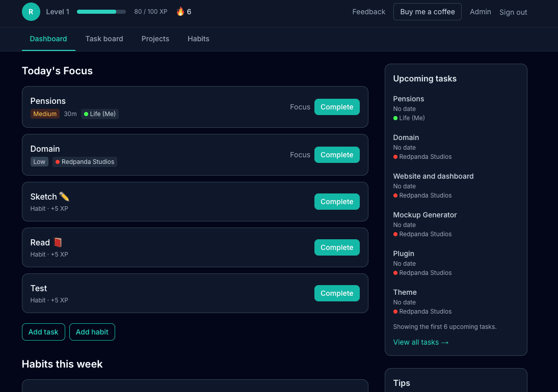Click the R avatar icon
Screen dimensions: 558x392
coord(31,11)
